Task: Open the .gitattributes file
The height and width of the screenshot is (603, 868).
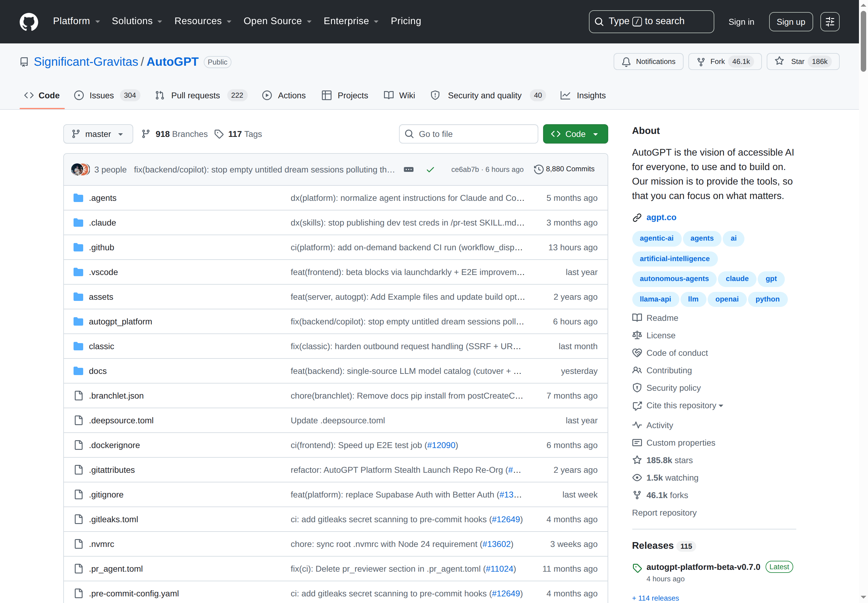Action: 112,470
